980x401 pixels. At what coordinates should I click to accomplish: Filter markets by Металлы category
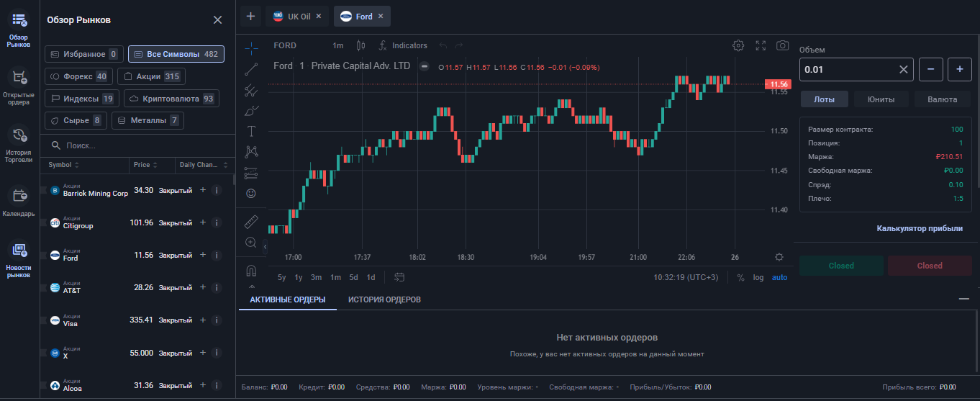148,120
